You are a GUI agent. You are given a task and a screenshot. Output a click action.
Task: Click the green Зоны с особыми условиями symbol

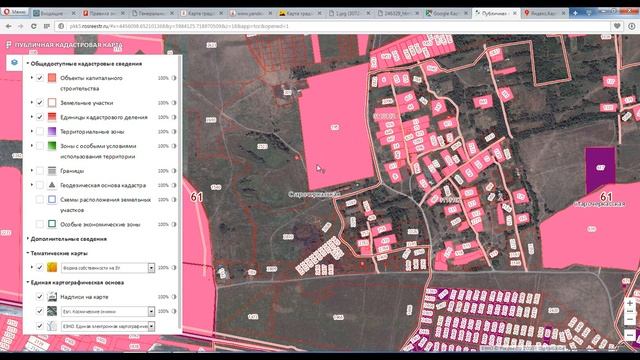52,146
